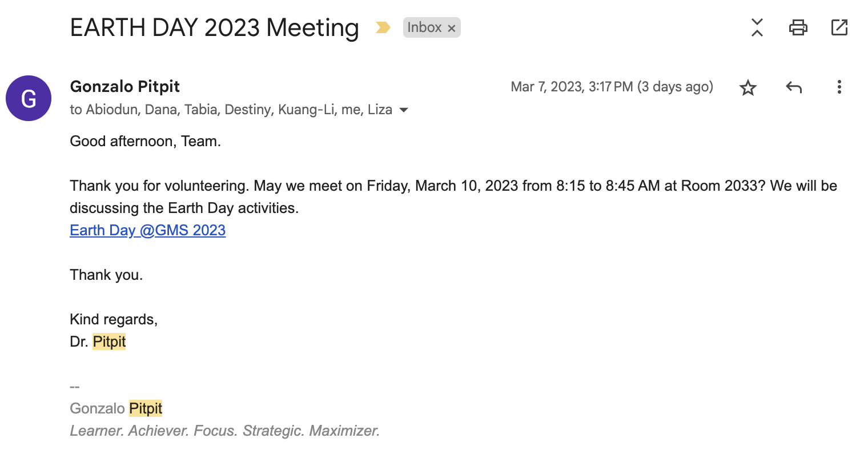The image size is (868, 458).
Task: Click the Inbox label tag
Action: click(x=424, y=27)
